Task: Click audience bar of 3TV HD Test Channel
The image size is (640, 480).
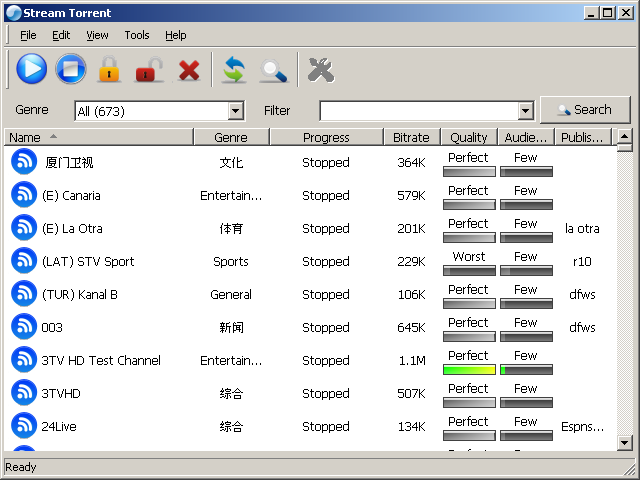Action: pos(527,370)
